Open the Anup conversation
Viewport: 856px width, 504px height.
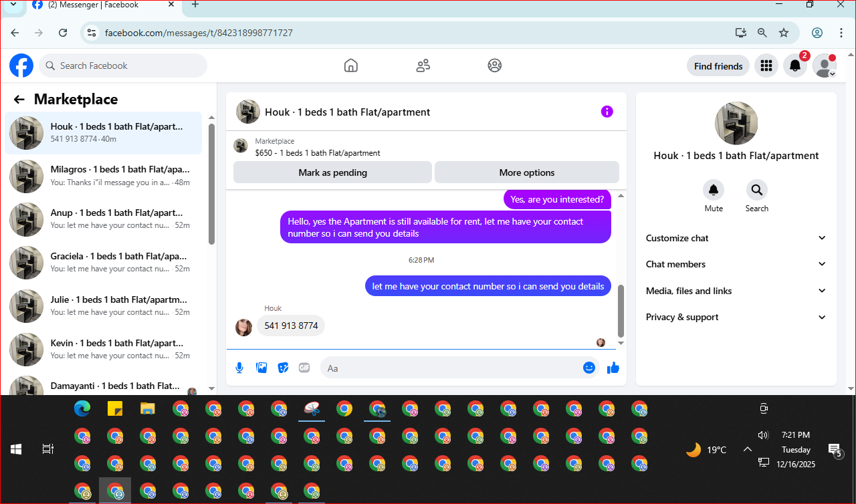point(104,219)
